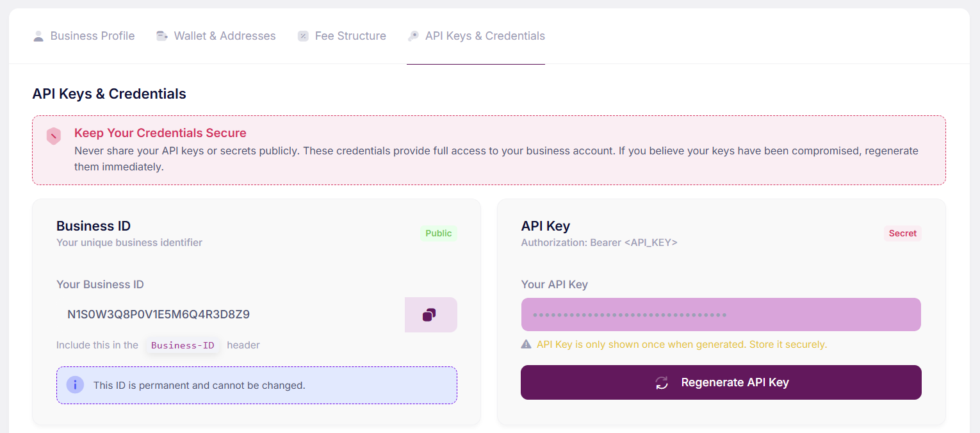The image size is (980, 433).
Task: Switch to the Wallet & Addresses tab
Action: 225,36
